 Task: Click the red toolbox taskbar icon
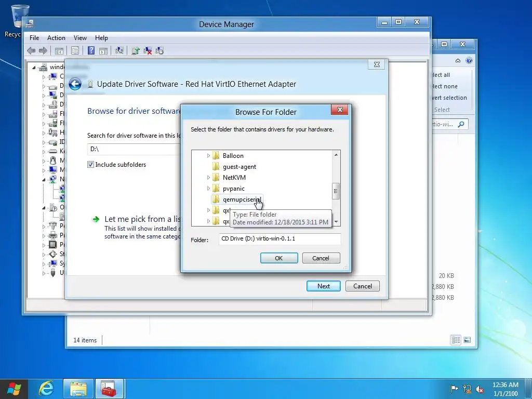[x=110, y=389]
